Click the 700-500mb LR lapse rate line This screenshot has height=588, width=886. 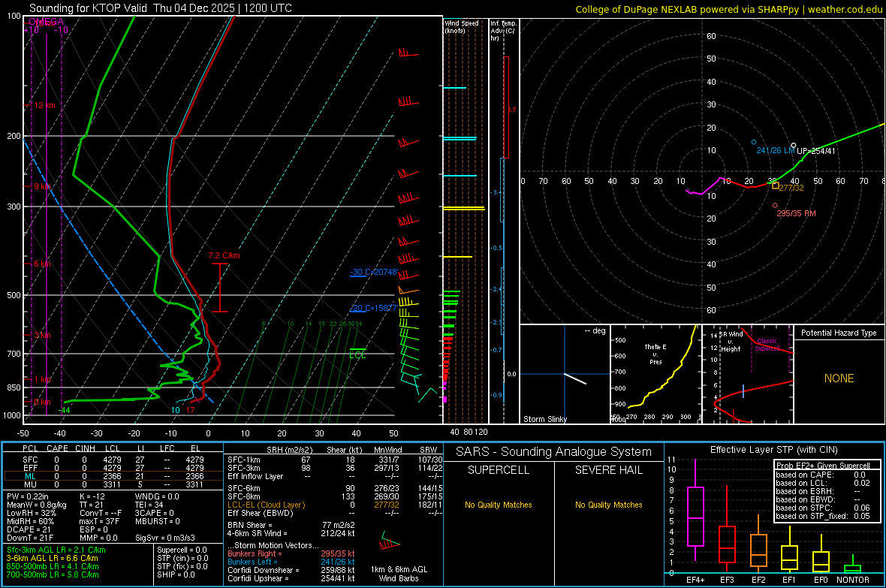53,574
